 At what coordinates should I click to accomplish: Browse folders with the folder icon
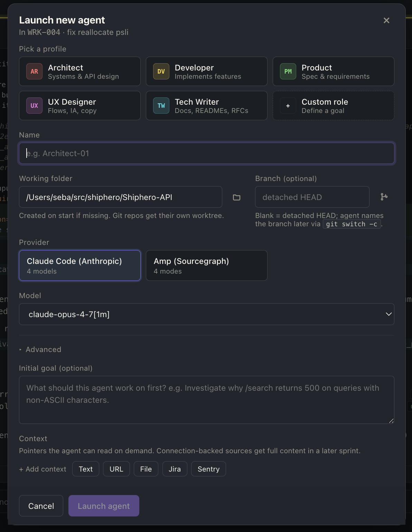pos(236,197)
